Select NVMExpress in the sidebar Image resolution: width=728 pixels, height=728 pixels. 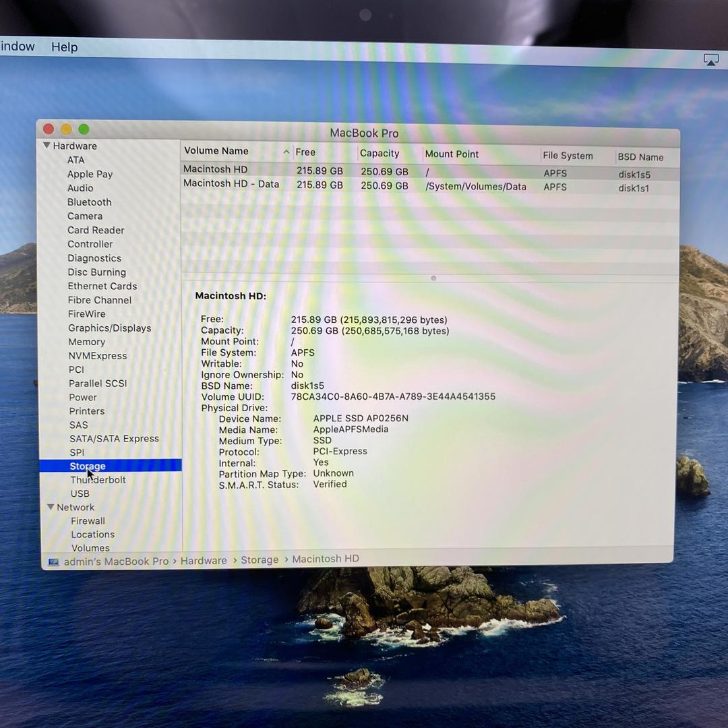98,356
